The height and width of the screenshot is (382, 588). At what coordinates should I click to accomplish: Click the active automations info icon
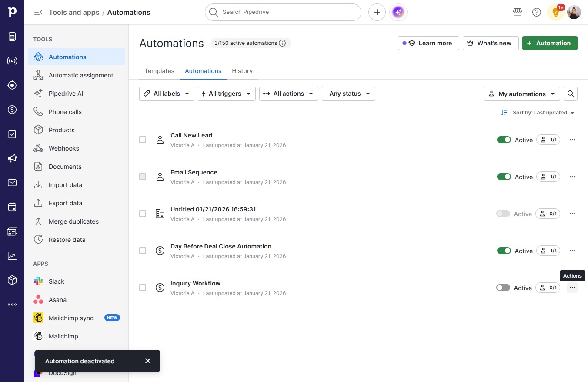click(282, 43)
